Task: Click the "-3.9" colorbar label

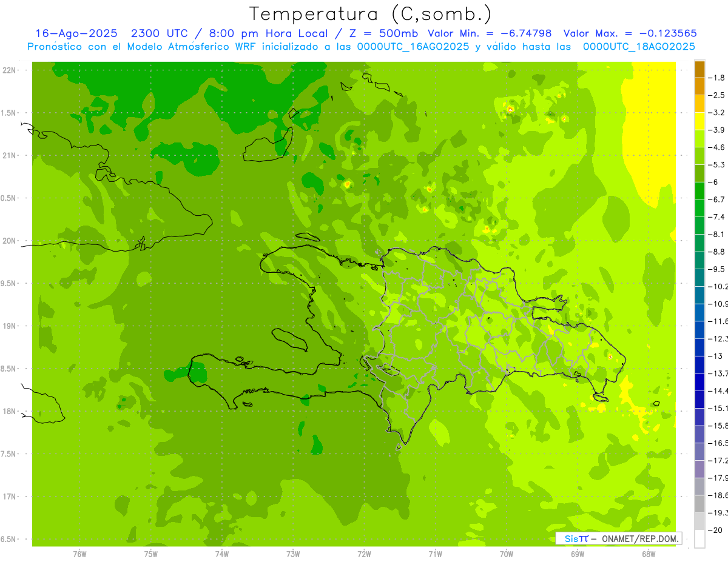Action: click(716, 130)
